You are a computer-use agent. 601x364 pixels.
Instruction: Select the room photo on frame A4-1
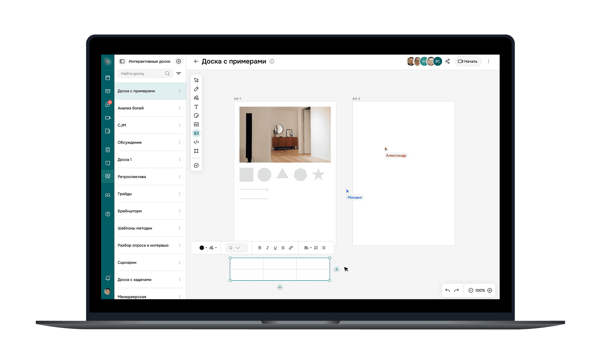[285, 135]
